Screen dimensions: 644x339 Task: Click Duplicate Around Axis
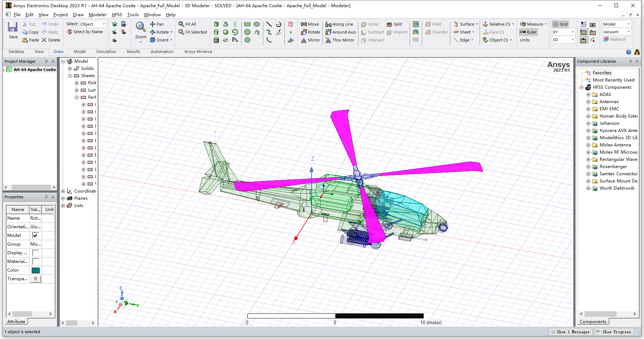340,32
